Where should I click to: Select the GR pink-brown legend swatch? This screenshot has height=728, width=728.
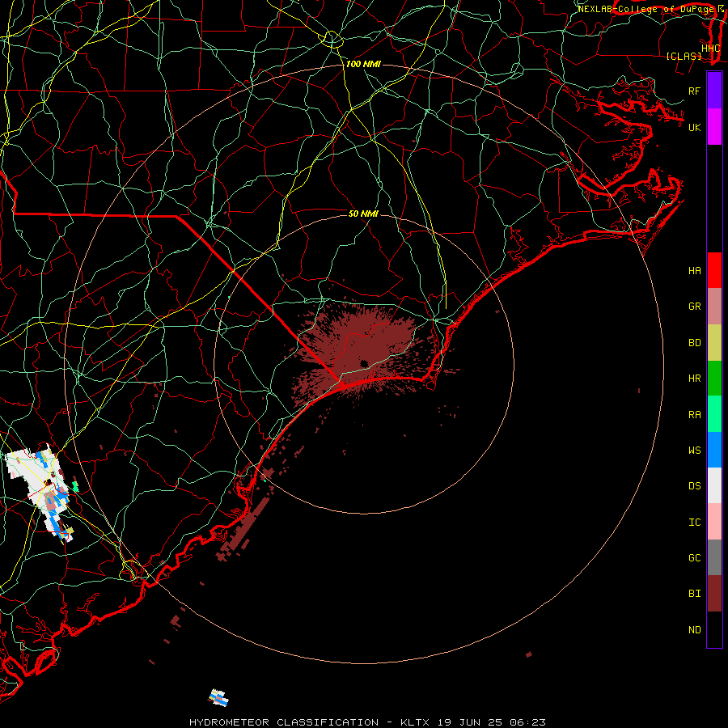coord(714,307)
